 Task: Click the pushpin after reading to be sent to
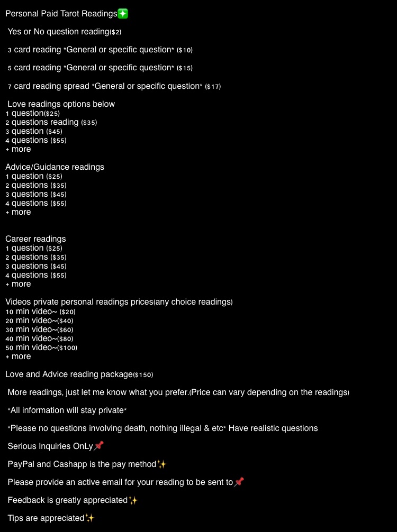coord(239,482)
